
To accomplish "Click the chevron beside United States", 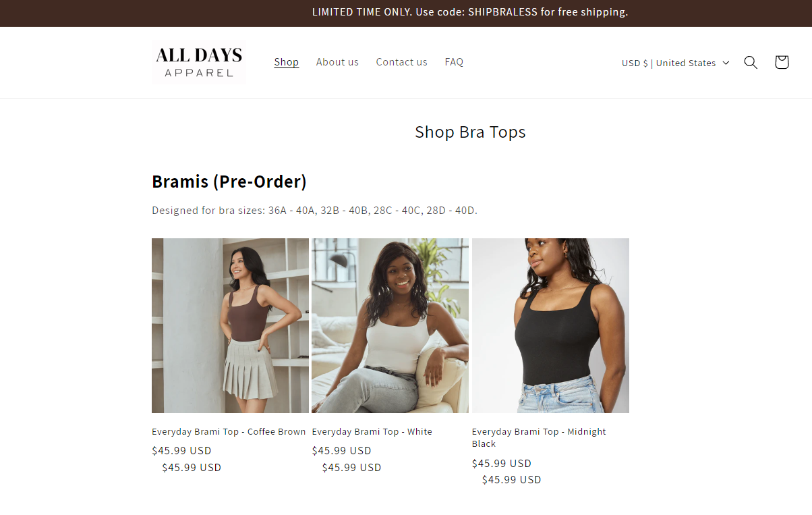I will (x=726, y=63).
